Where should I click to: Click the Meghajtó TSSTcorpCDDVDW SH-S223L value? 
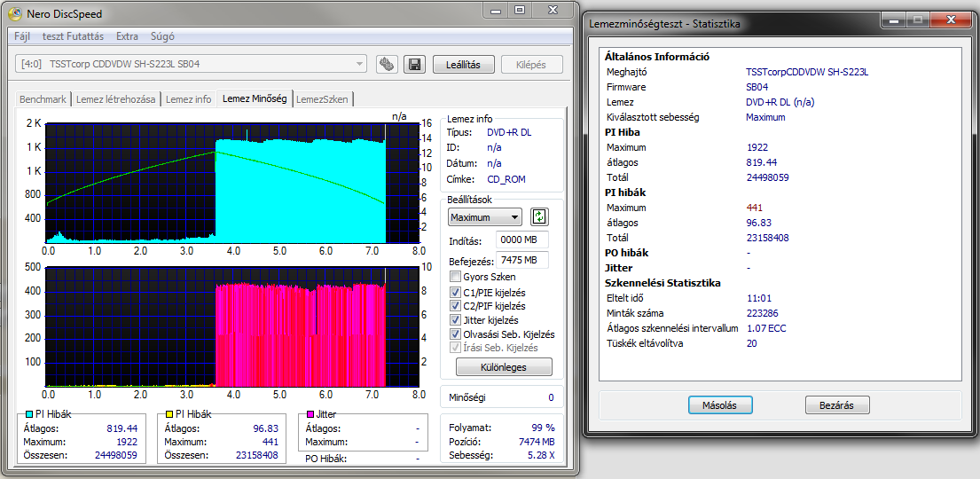(x=807, y=72)
